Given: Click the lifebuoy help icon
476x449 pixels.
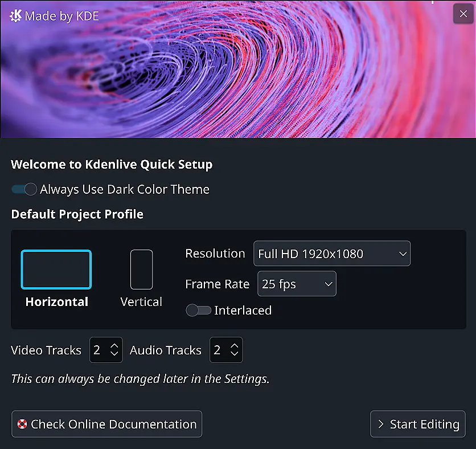Looking at the screenshot, I should point(22,424).
